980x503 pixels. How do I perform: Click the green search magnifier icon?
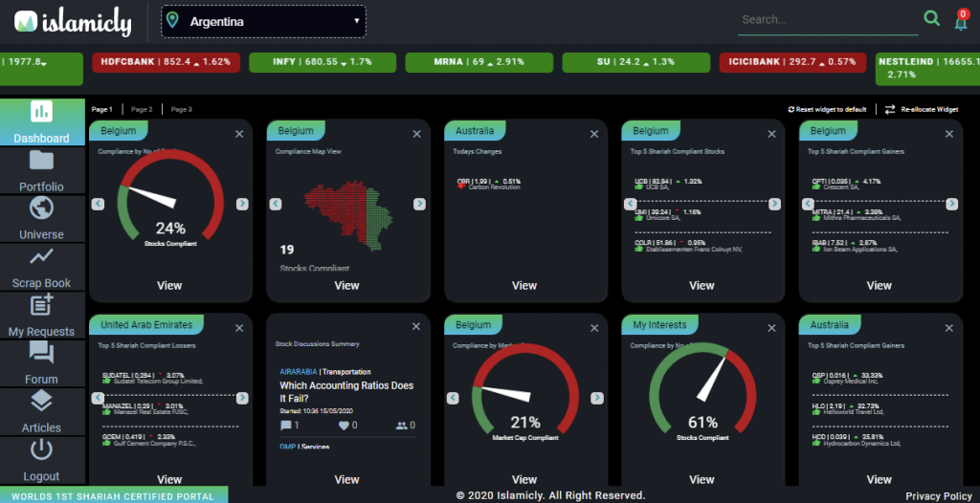[x=931, y=19]
